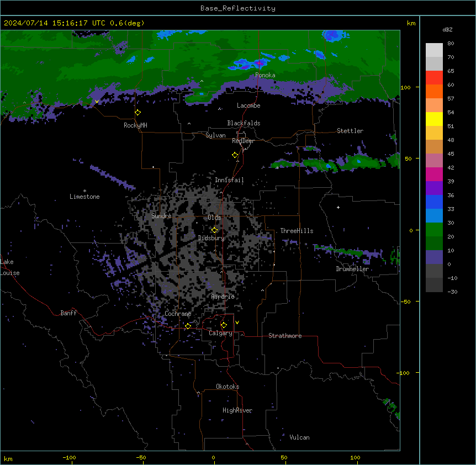
Task: Click the Limestone label
Action: tap(84, 197)
